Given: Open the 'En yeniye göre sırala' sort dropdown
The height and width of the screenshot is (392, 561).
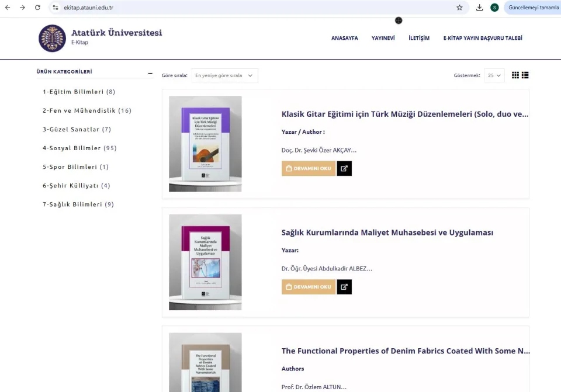Looking at the screenshot, I should coord(224,75).
